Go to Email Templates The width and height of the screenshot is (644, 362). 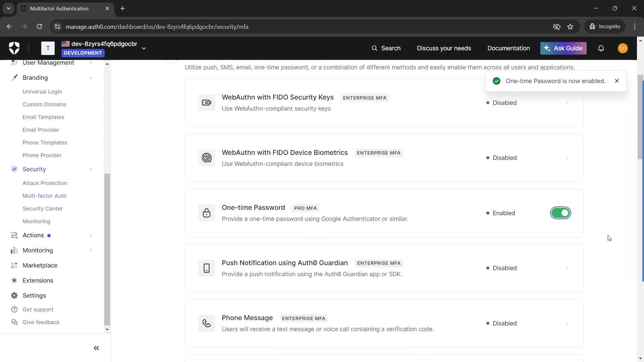(43, 117)
